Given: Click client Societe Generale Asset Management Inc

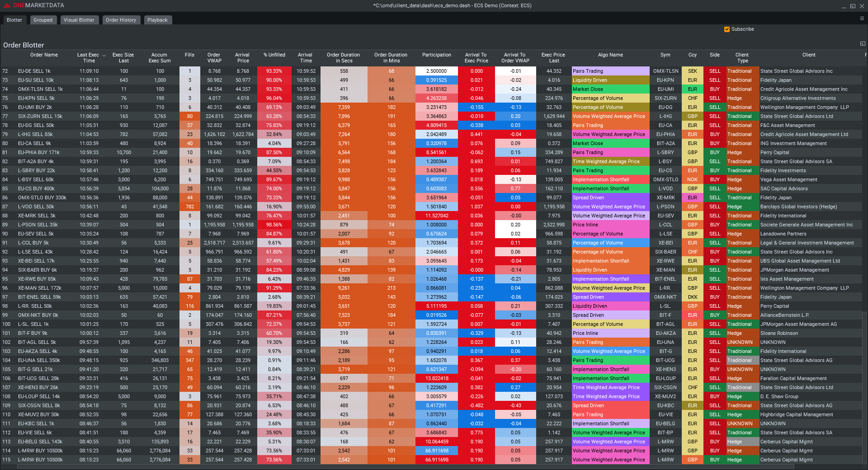Looking at the screenshot, I should [x=807, y=225].
